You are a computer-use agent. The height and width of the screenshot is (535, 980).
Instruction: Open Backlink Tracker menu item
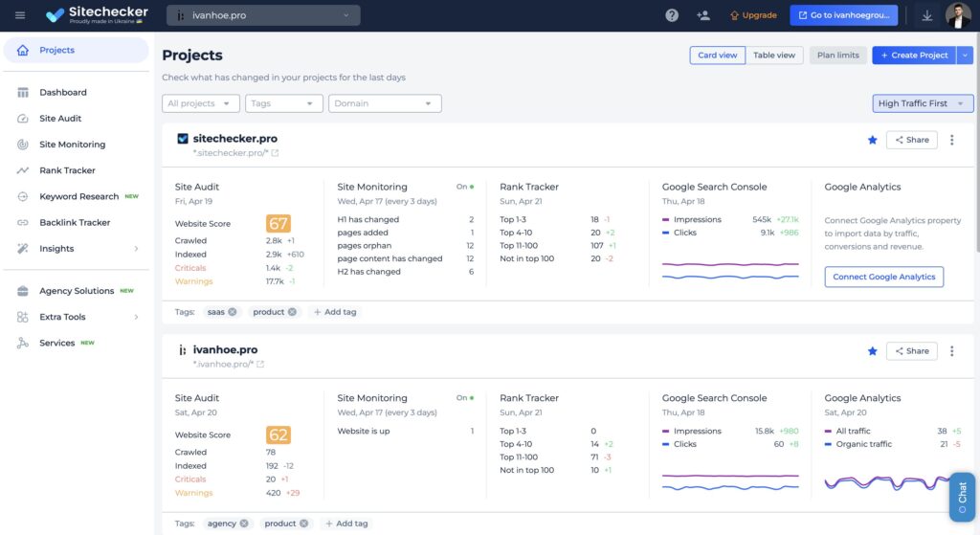click(77, 222)
